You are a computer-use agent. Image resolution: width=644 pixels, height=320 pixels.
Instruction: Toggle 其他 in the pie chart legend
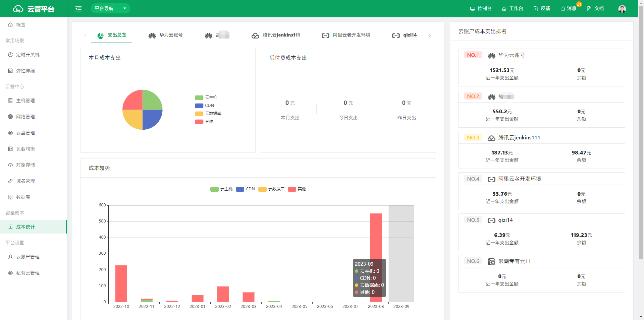click(204, 122)
